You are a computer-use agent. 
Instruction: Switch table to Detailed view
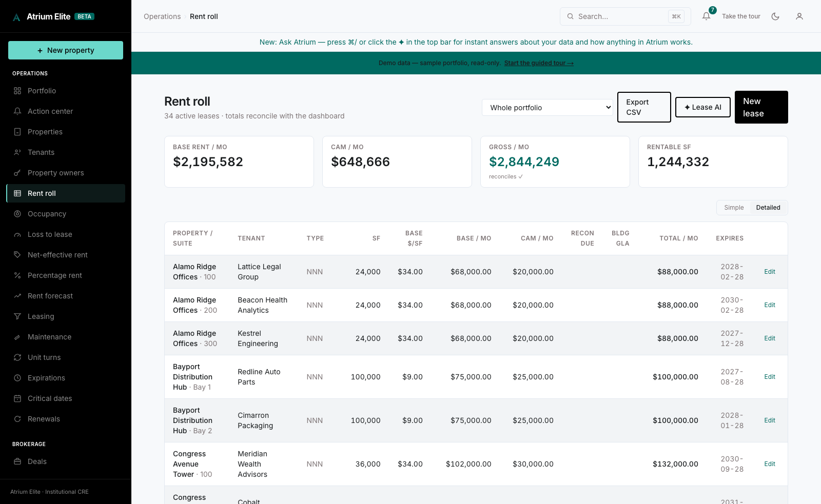click(768, 208)
